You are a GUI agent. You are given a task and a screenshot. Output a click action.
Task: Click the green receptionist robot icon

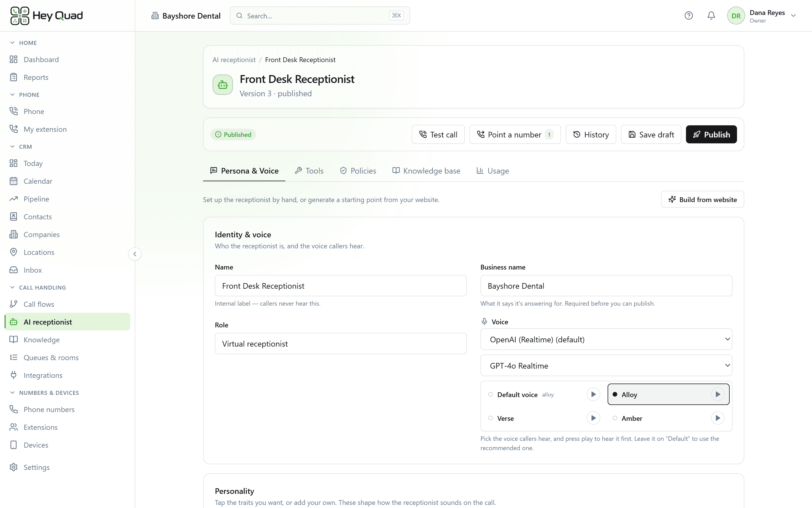coord(222,85)
